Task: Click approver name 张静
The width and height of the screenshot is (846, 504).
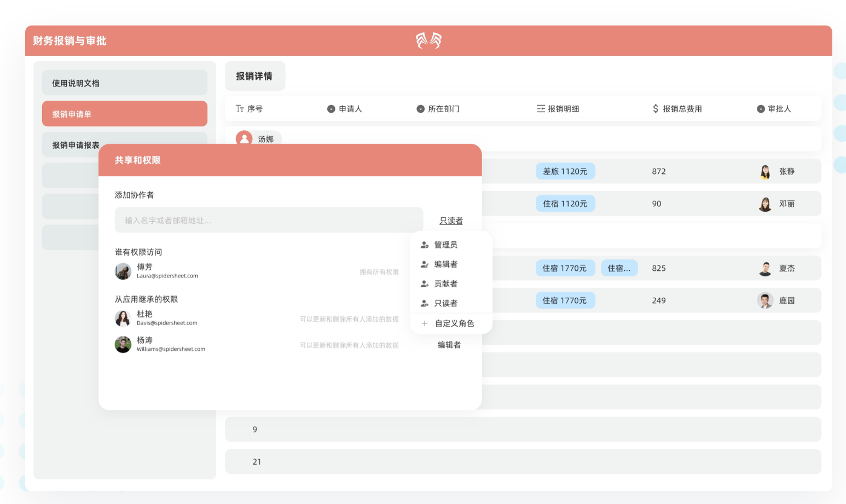Action: pyautogui.click(x=787, y=171)
